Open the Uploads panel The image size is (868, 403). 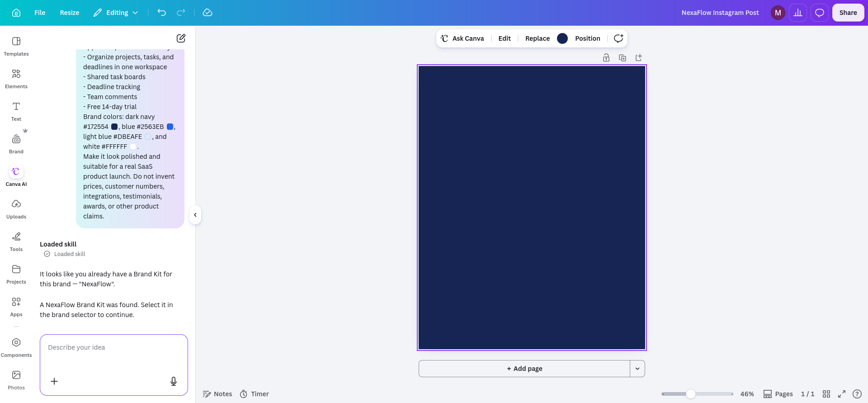(16, 209)
